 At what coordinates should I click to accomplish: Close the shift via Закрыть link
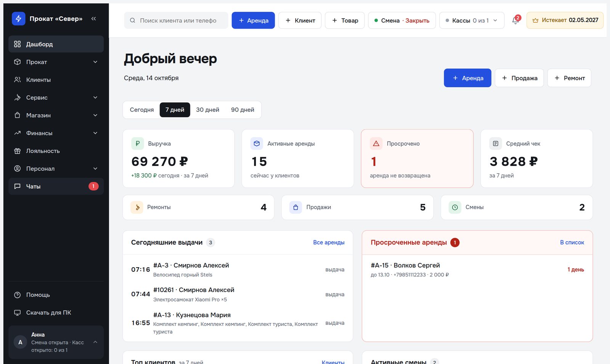(x=417, y=21)
